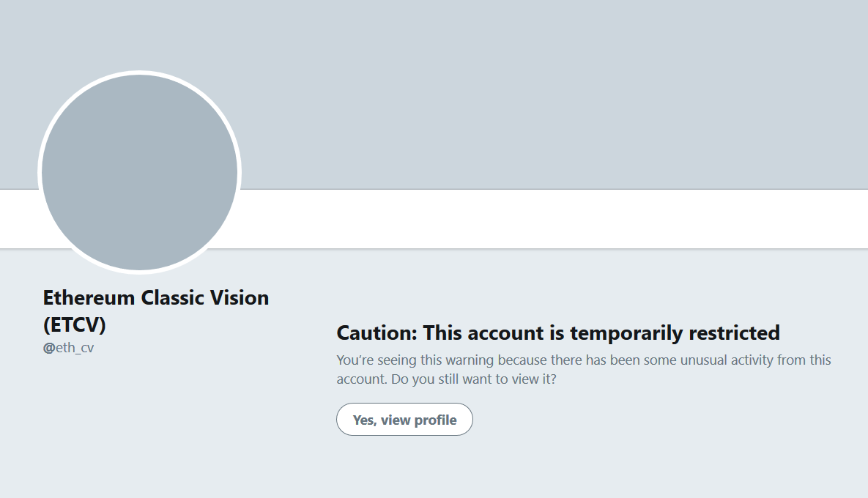This screenshot has height=498, width=868.
Task: Click the Ethereum Classic Vision display name
Action: tap(156, 311)
